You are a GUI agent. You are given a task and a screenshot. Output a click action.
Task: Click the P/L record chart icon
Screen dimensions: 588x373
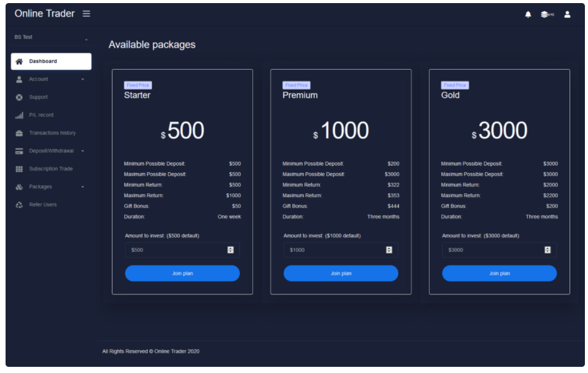[x=19, y=115]
